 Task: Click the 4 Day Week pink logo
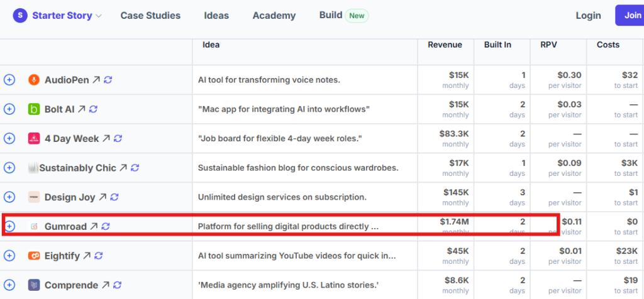(34, 139)
